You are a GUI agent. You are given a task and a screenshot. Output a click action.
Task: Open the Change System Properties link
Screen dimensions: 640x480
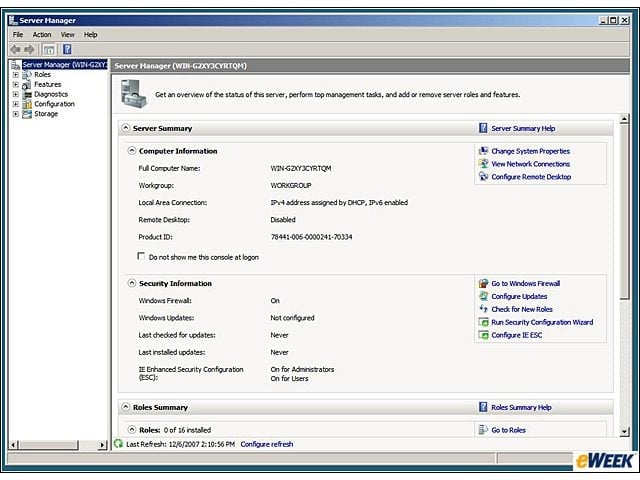(x=530, y=151)
